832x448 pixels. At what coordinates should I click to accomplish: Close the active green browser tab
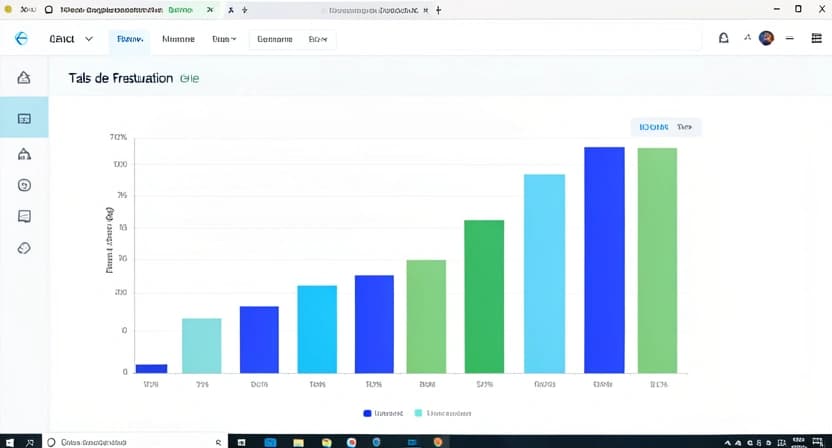click(x=210, y=10)
